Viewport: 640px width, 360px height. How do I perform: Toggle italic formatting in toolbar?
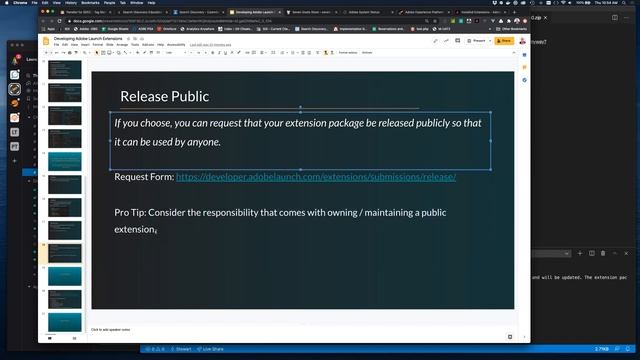pos(219,53)
